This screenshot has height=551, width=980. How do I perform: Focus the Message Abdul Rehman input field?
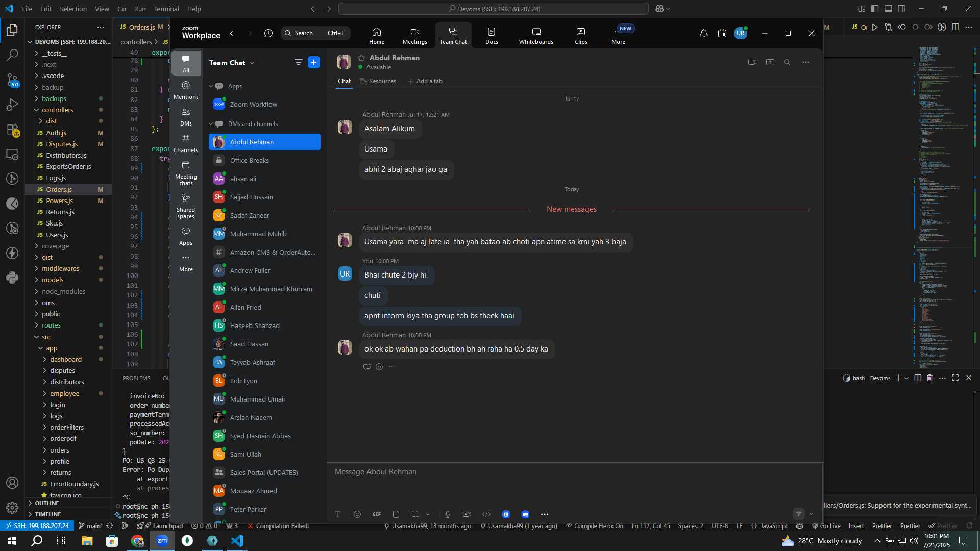pyautogui.click(x=574, y=472)
